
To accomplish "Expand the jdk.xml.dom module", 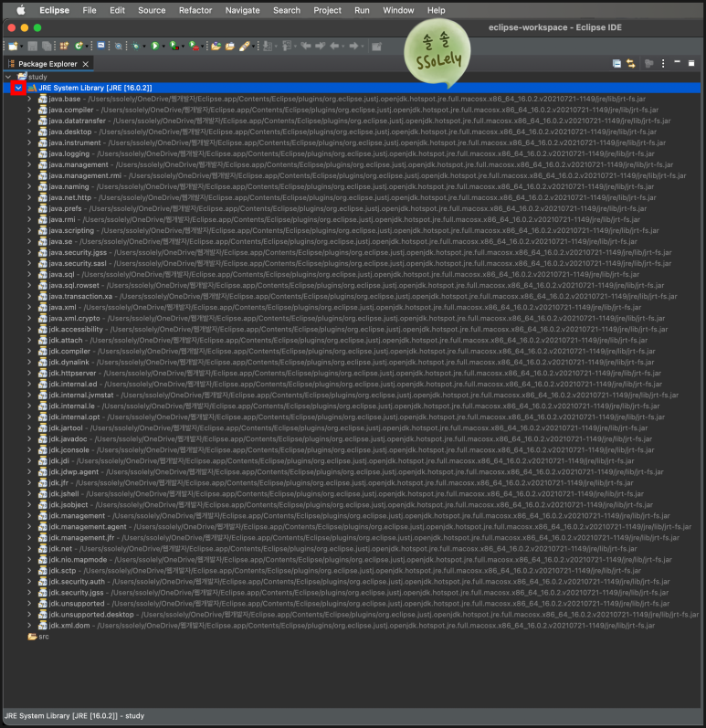I will pyautogui.click(x=29, y=626).
